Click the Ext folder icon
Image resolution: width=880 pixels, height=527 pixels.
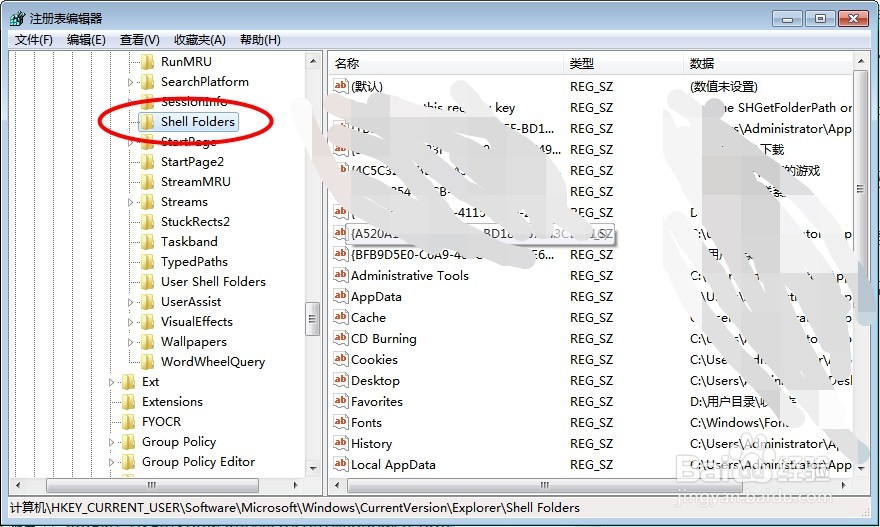pyautogui.click(x=129, y=382)
